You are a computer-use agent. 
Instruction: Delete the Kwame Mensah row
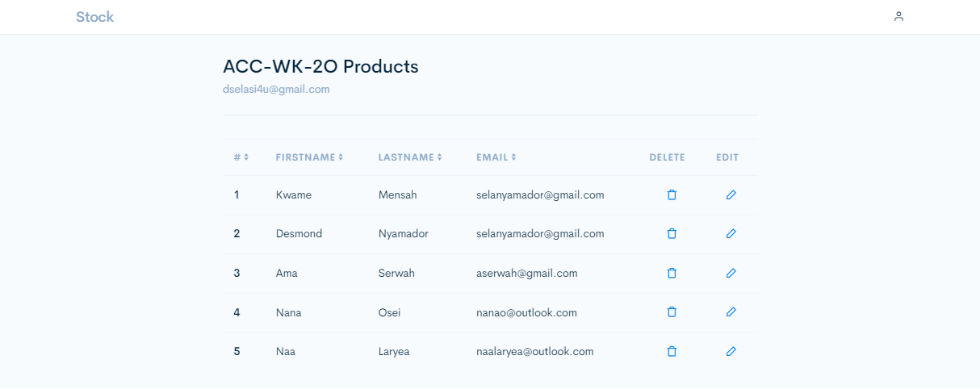(x=672, y=194)
